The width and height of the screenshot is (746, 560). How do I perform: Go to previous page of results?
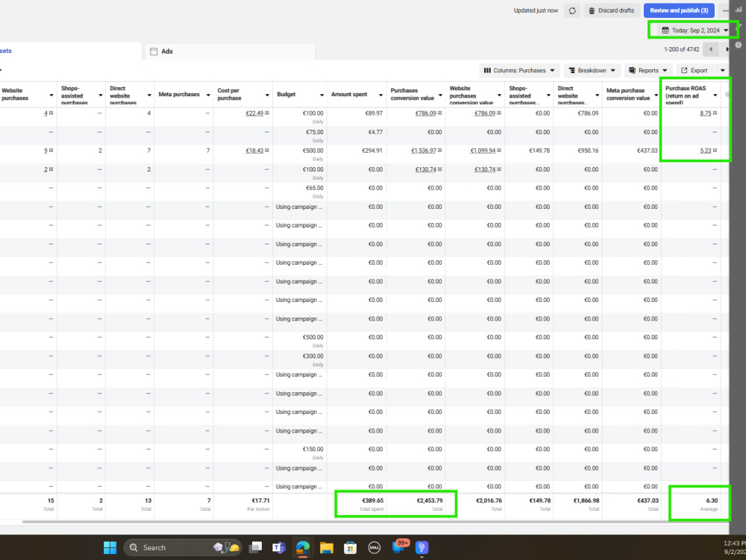click(711, 49)
